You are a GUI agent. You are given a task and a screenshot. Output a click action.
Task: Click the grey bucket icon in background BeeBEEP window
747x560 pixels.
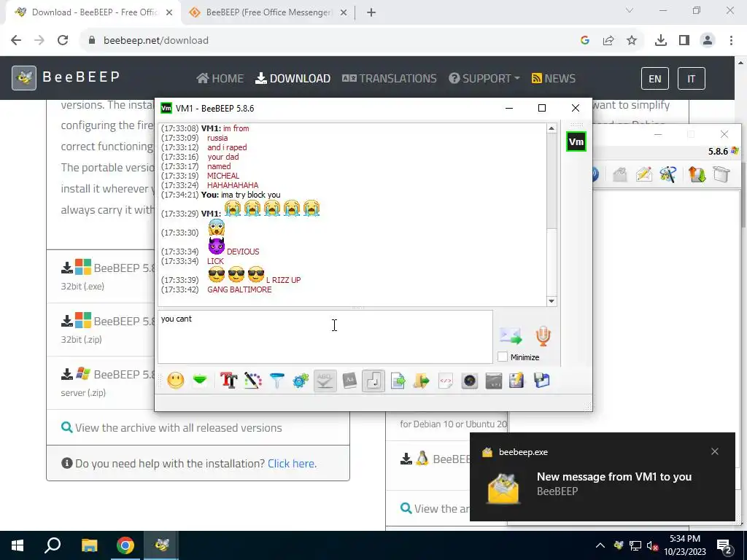(721, 175)
